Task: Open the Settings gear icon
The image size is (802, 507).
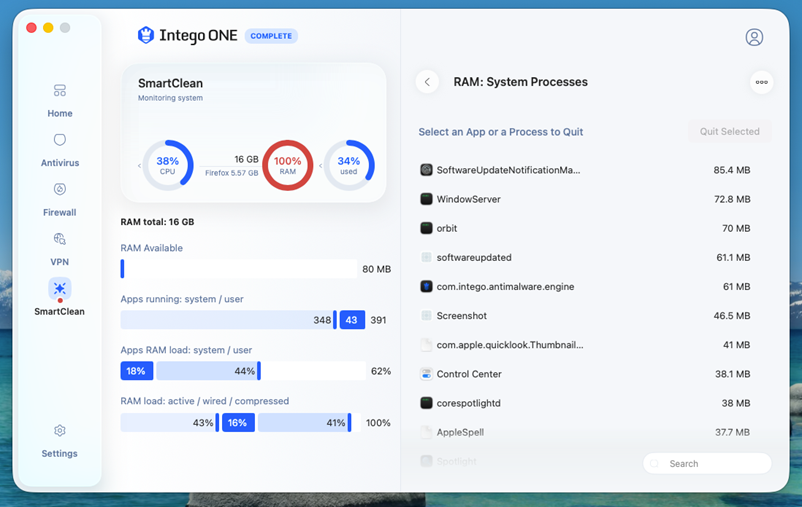Action: pyautogui.click(x=60, y=431)
